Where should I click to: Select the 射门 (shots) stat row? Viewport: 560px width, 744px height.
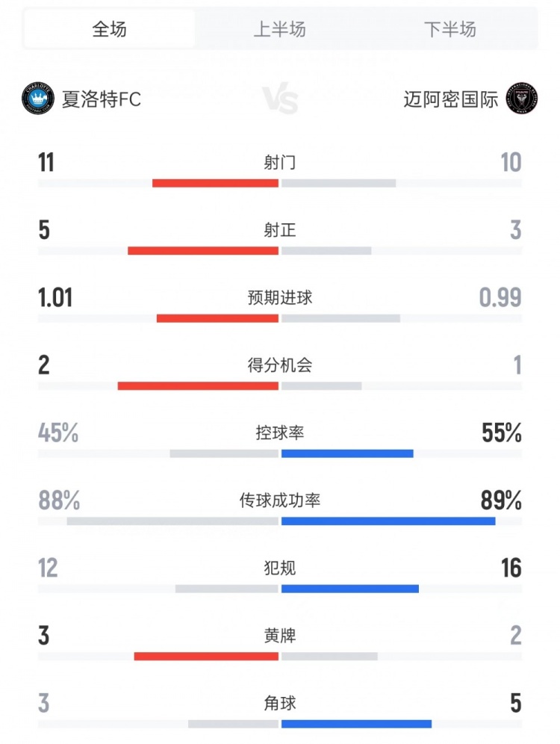280,162
